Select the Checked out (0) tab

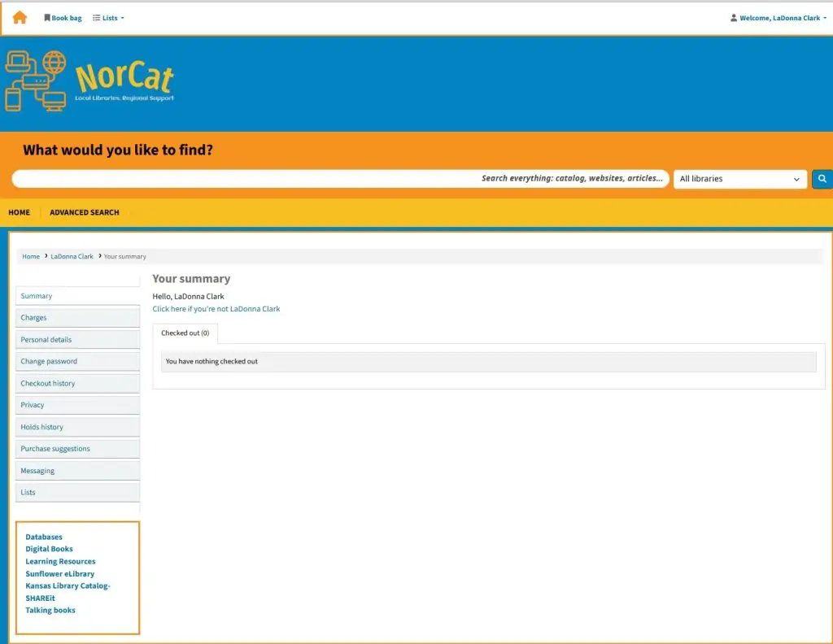click(x=185, y=333)
